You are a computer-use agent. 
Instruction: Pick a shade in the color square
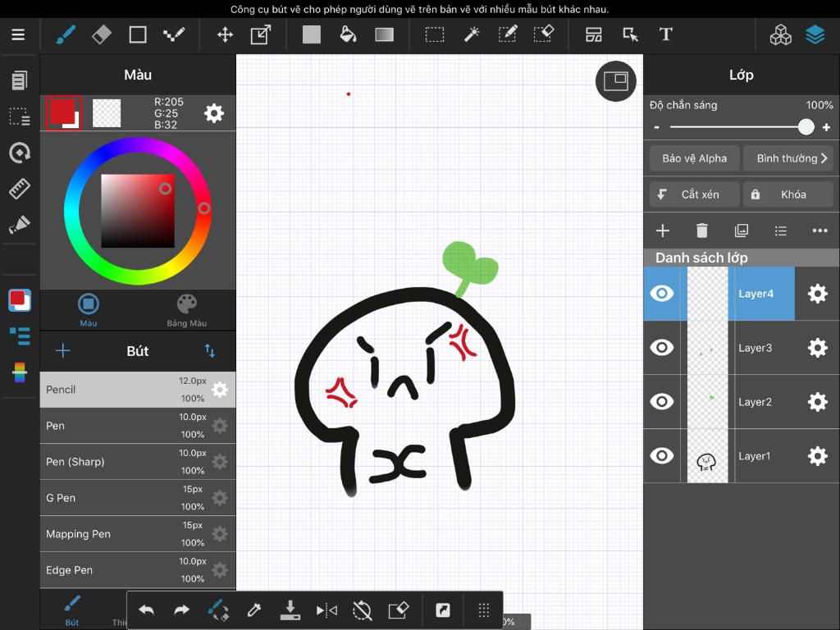(x=138, y=211)
